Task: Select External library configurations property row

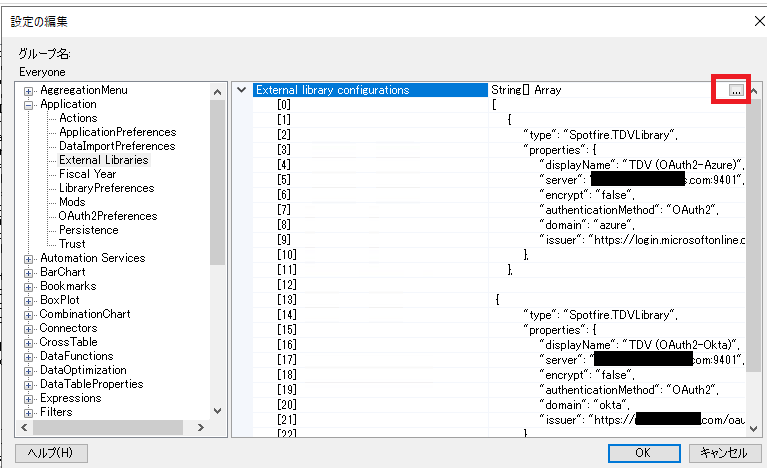Action: click(x=370, y=90)
